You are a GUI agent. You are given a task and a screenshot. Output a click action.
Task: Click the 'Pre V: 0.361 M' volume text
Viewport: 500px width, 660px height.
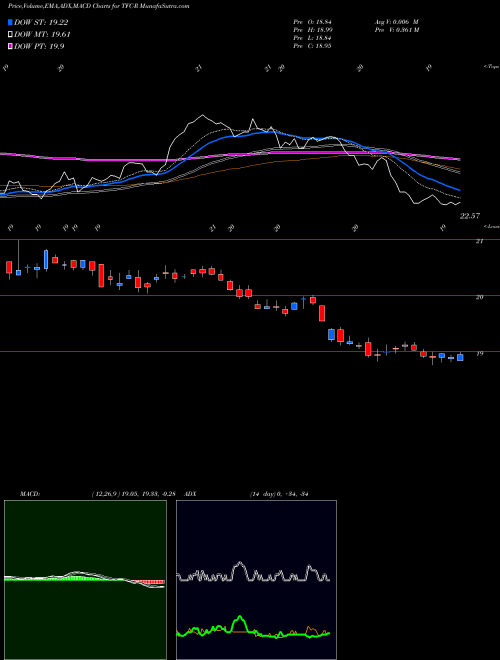(x=396, y=30)
